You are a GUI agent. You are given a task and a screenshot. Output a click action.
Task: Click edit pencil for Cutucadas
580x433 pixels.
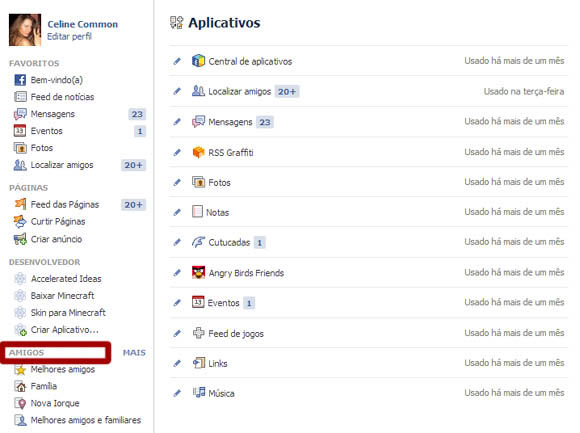pos(177,242)
